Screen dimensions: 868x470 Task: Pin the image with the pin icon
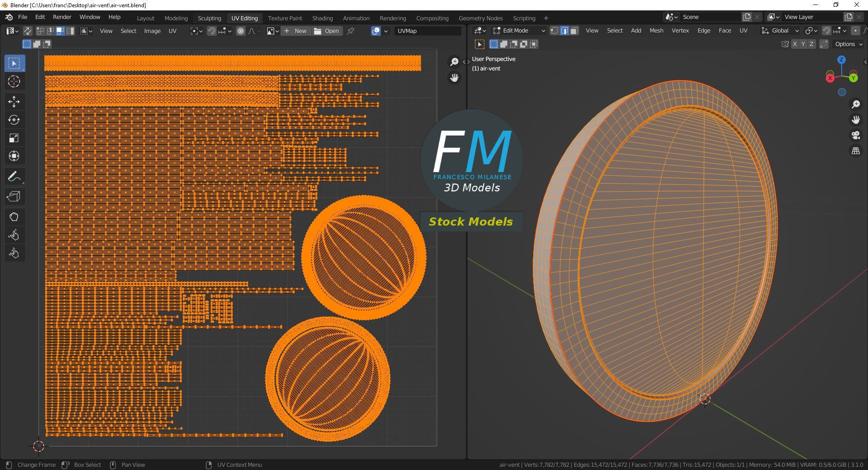click(x=350, y=31)
